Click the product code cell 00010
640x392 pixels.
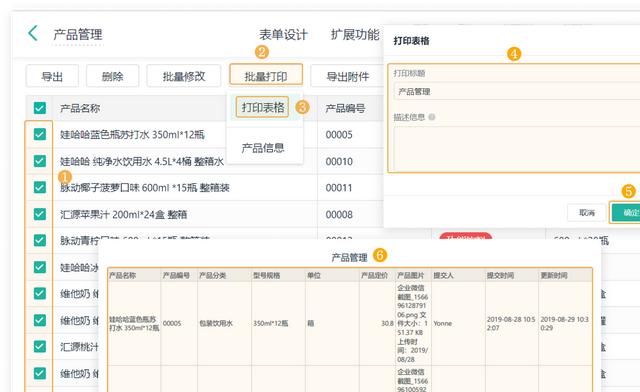(339, 161)
